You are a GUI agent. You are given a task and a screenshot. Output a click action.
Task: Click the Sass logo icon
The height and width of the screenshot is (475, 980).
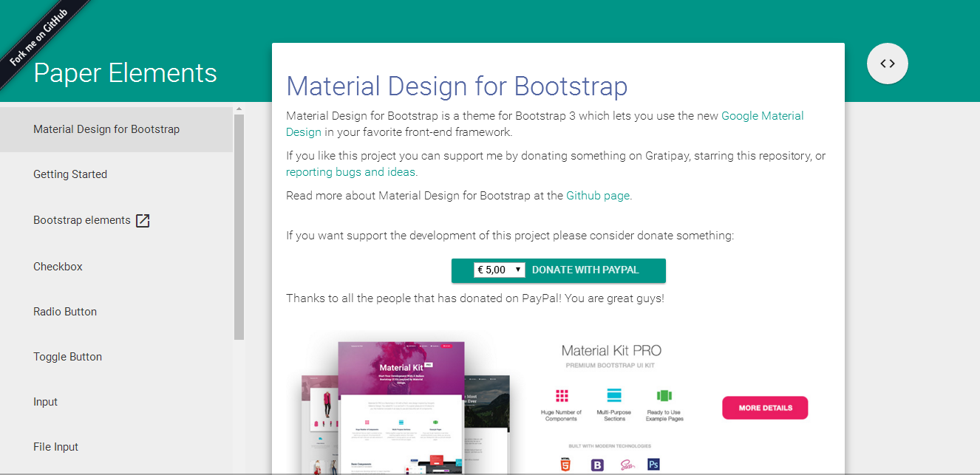point(627,465)
